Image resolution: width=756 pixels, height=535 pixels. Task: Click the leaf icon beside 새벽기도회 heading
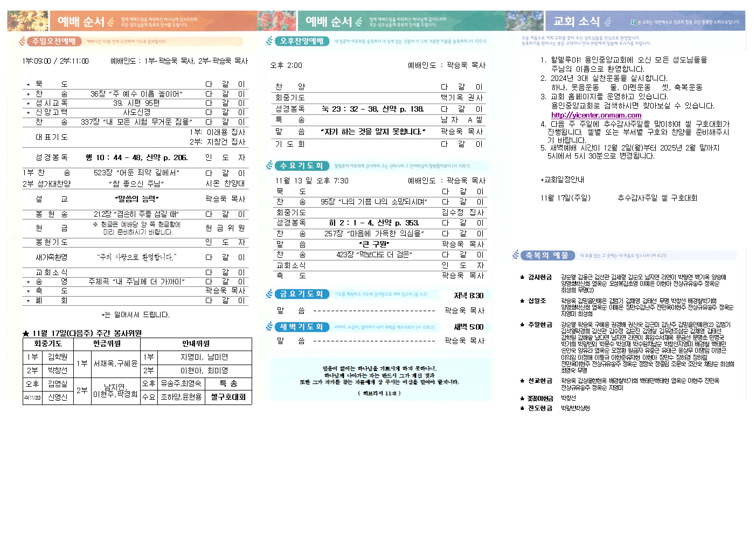pos(269,327)
